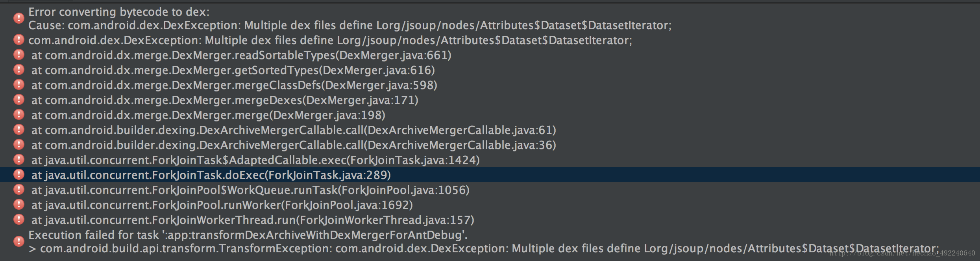The width and height of the screenshot is (980, 261).
Task: Select the DexMerger.mergeClassDefs stack entry
Action: point(234,85)
